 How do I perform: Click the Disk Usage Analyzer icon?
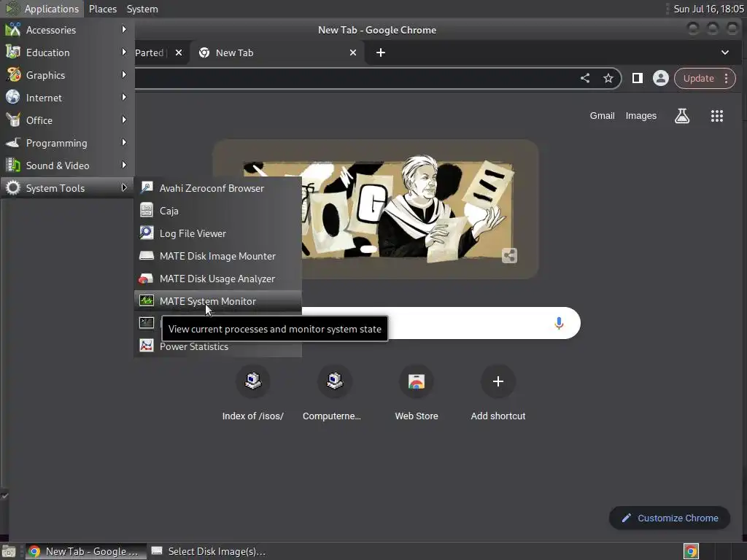(146, 279)
